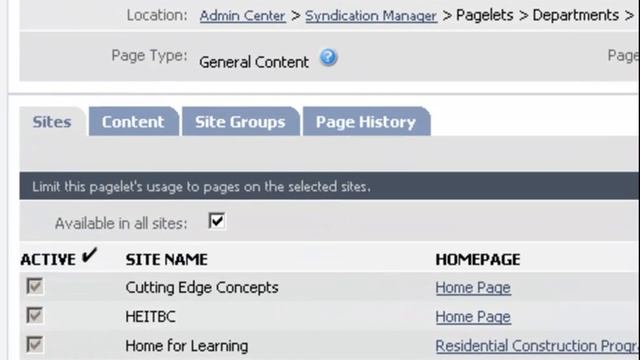
Task: Select the Home for Learning site name
Action: tap(187, 346)
